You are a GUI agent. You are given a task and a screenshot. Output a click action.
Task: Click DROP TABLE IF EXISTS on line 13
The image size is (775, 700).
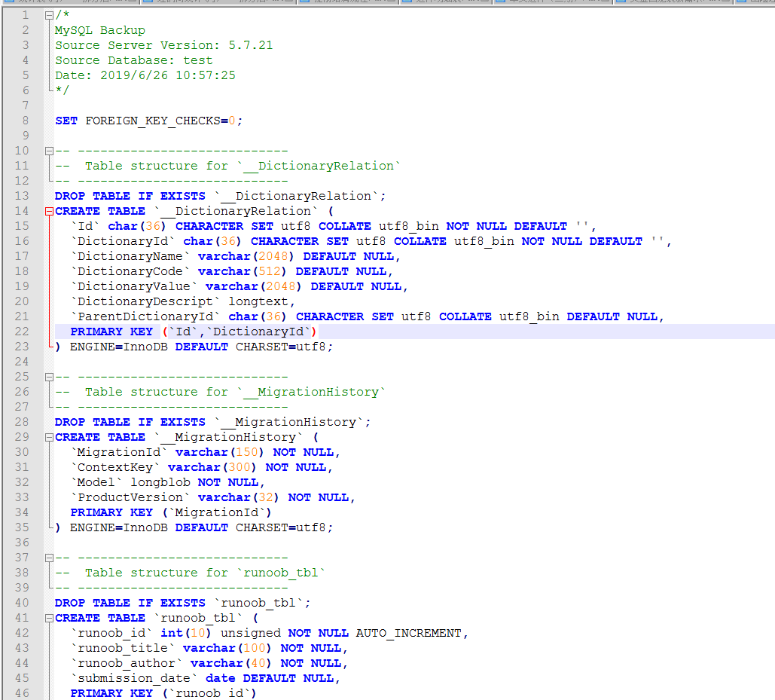coord(130,196)
